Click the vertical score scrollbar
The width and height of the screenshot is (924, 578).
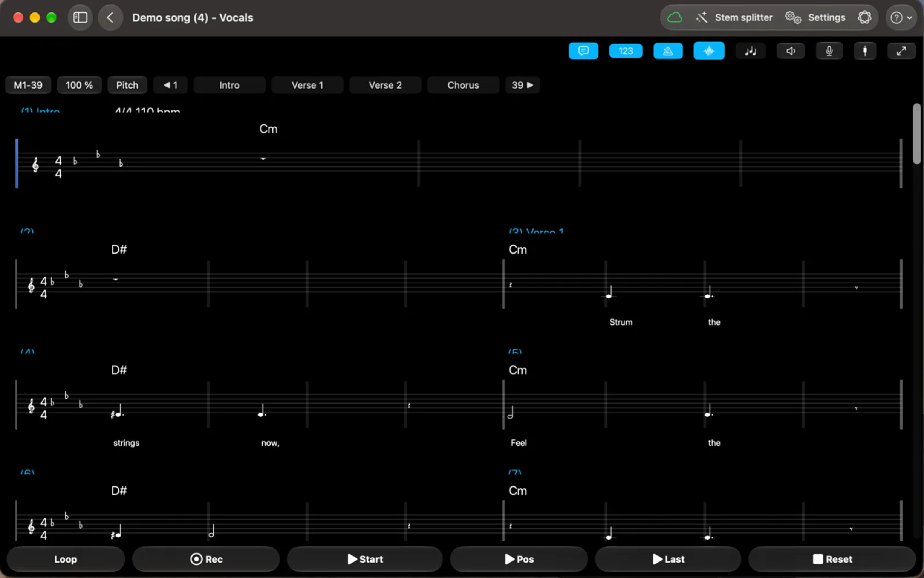coord(916,134)
